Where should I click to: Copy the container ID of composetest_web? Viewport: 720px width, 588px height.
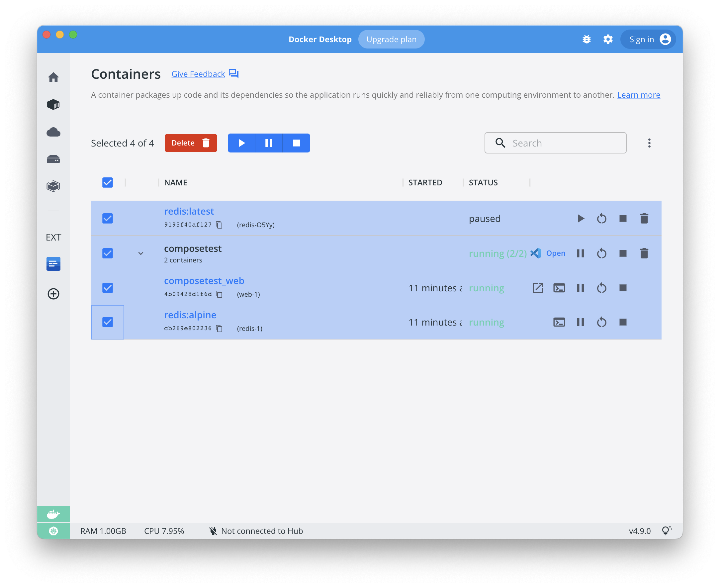tap(220, 294)
